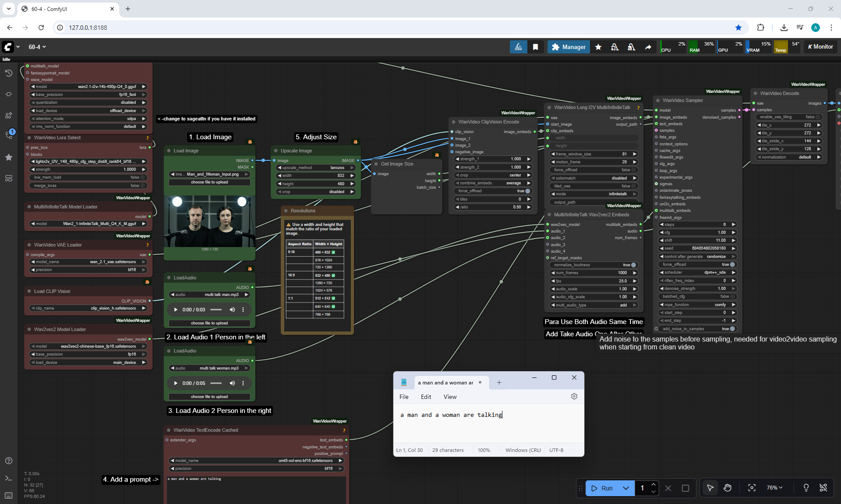This screenshot has width=841, height=504.
Task: Open the help icon in sidebar
Action: (8, 461)
